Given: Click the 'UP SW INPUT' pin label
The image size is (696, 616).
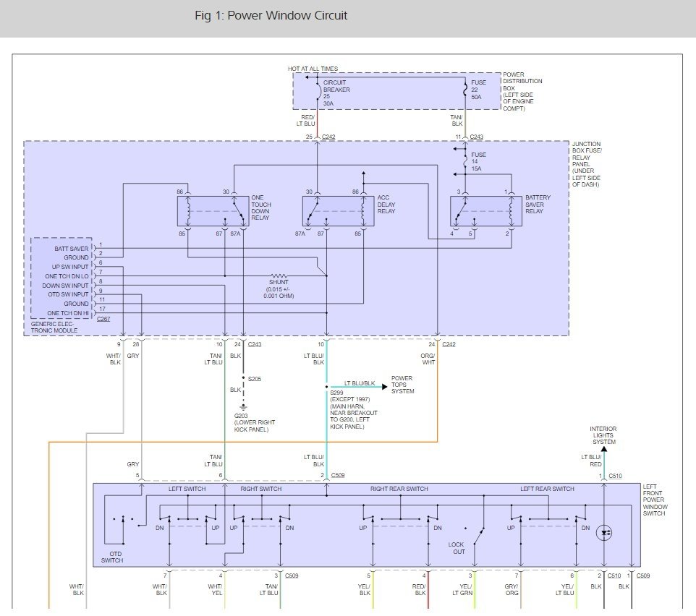Looking at the screenshot, I should click(x=70, y=267).
